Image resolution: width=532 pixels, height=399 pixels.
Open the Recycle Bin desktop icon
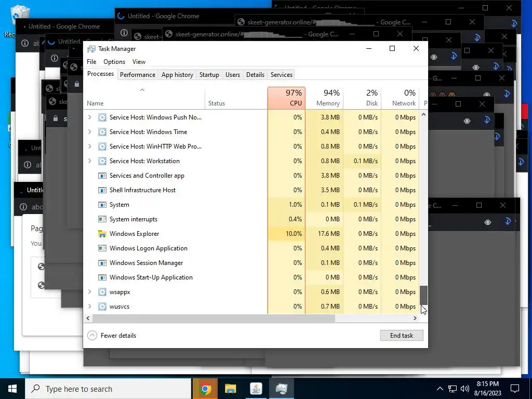pyautogui.click(x=19, y=20)
